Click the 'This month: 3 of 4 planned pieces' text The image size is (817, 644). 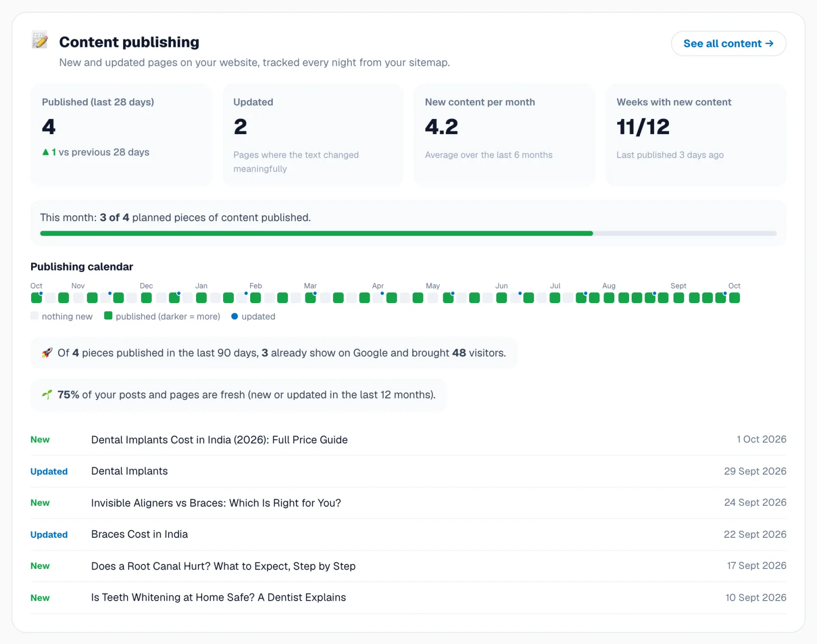pyautogui.click(x=176, y=218)
